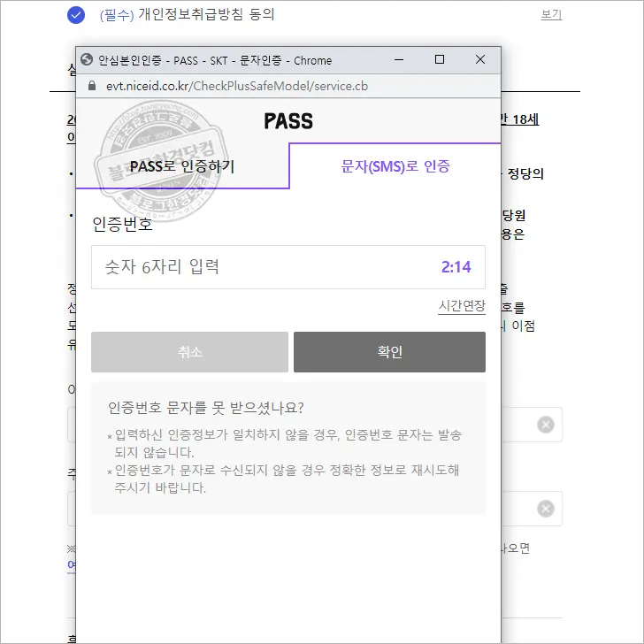The height and width of the screenshot is (644, 644).
Task: Click the 인증번호 label above input
Action: [122, 225]
